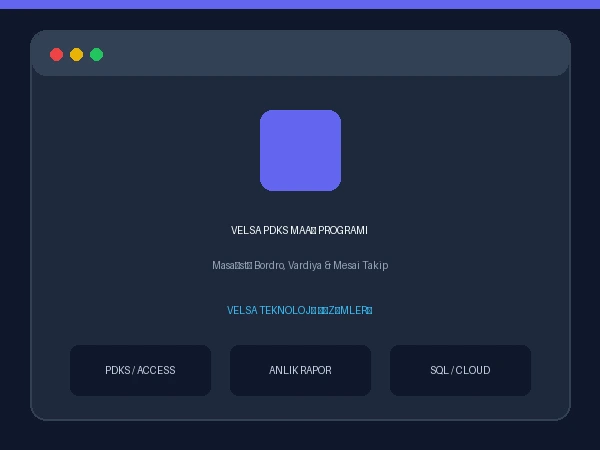Image resolution: width=600 pixels, height=450 pixels.
Task: Open the ANLIK RAPOR card
Action: [x=300, y=370]
